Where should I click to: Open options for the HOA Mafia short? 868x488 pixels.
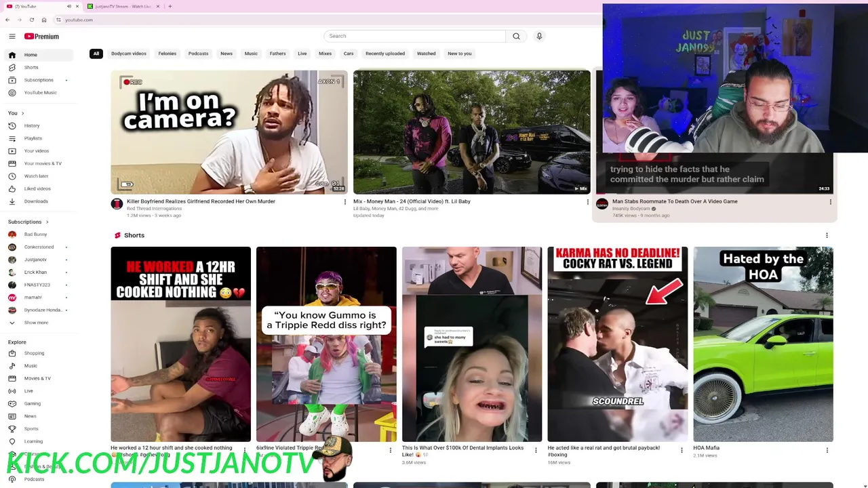pyautogui.click(x=827, y=450)
